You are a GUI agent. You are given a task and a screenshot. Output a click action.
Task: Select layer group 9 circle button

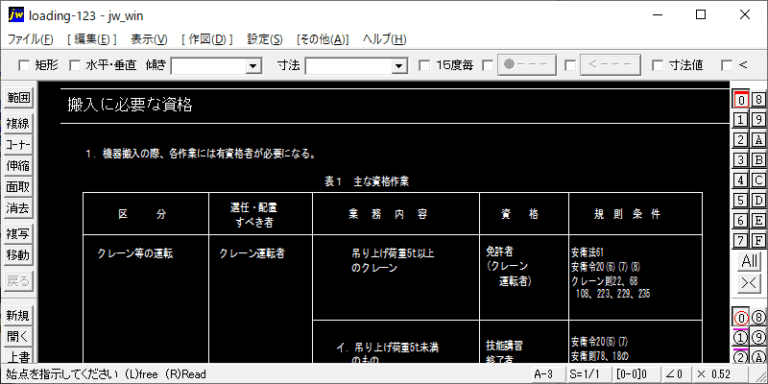pyautogui.click(x=759, y=337)
